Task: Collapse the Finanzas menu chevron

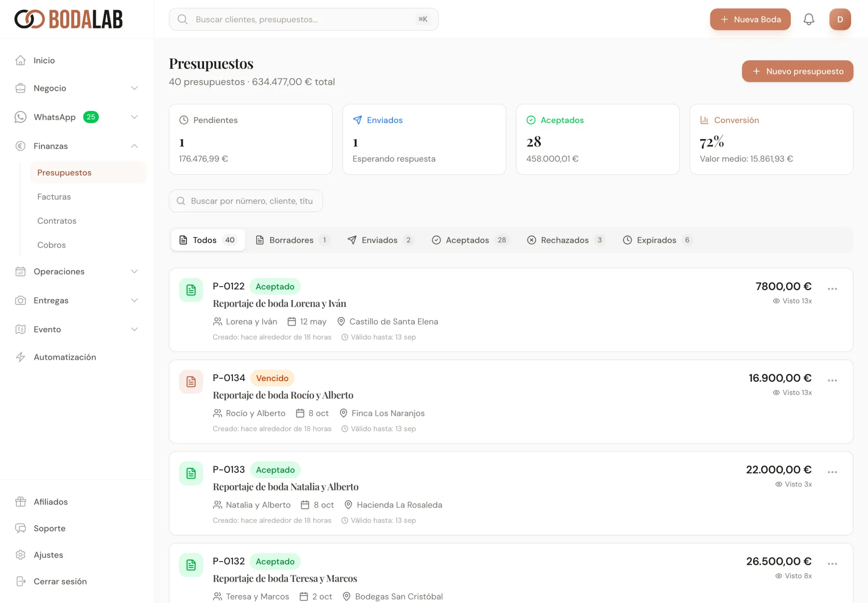Action: (x=135, y=146)
